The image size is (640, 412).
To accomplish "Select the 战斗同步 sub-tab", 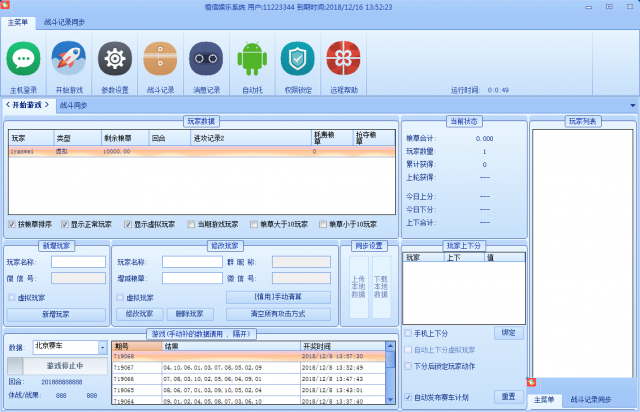I will (73, 104).
